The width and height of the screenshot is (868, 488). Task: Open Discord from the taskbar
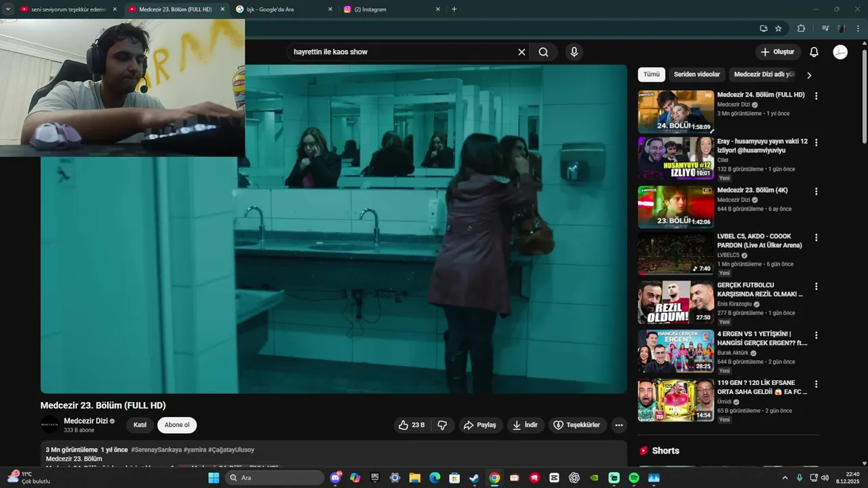point(335,478)
